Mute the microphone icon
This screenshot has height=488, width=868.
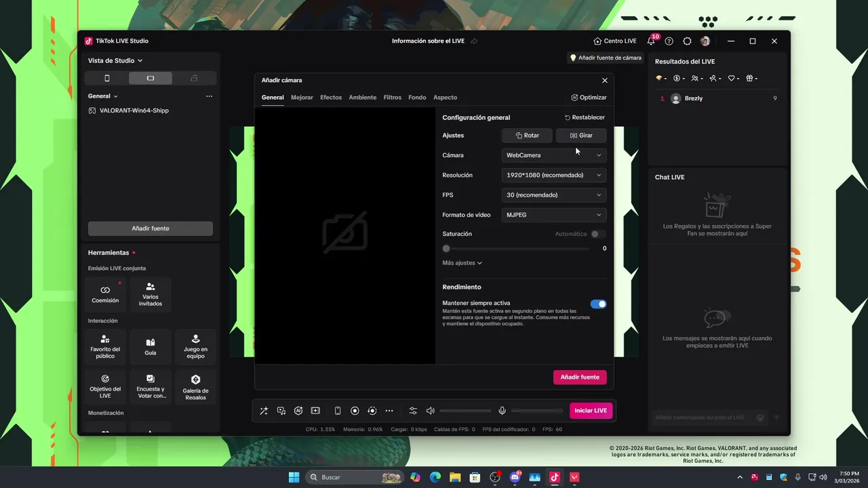(502, 411)
